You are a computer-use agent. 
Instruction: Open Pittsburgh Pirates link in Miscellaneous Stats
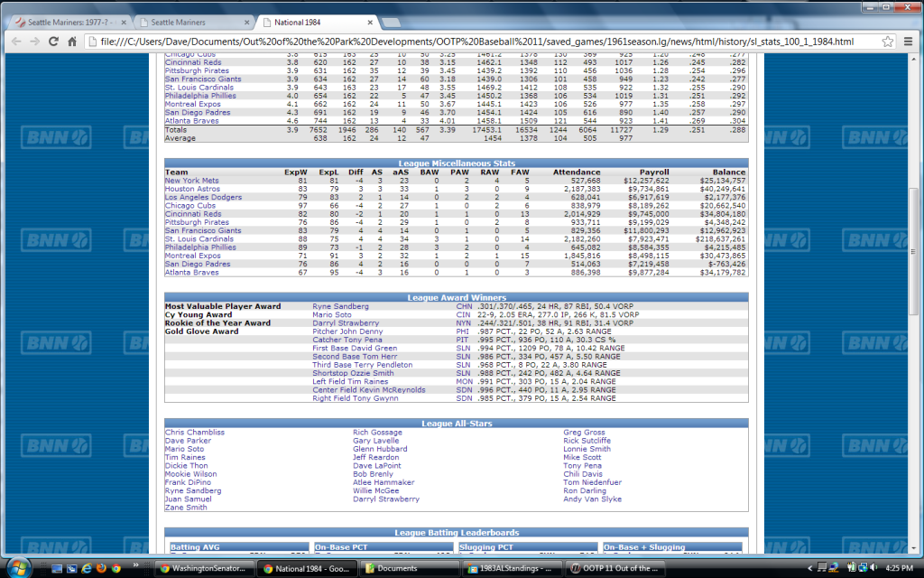[197, 222]
